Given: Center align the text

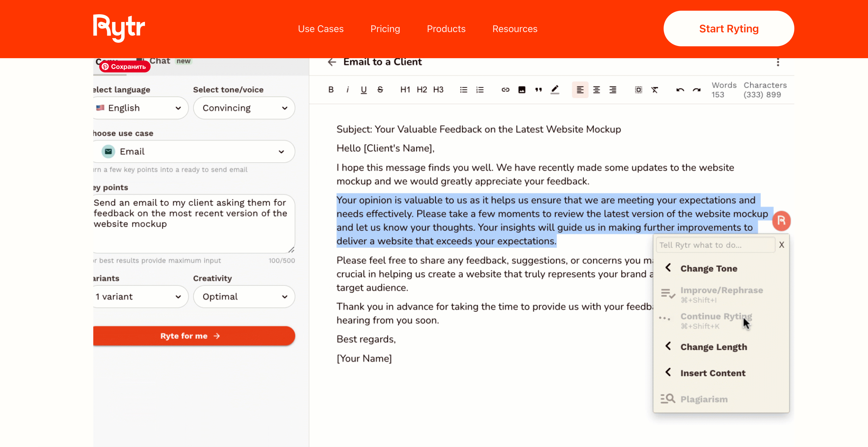Looking at the screenshot, I should pyautogui.click(x=596, y=90).
